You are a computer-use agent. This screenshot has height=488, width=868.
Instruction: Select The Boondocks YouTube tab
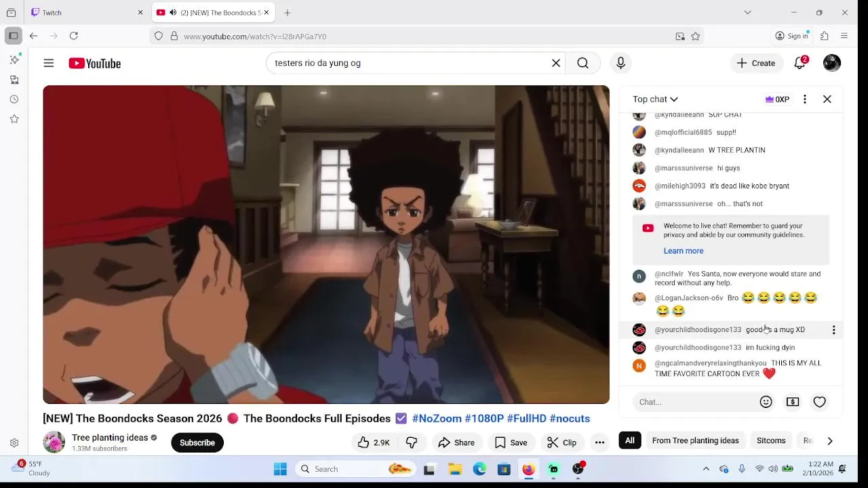point(212,12)
